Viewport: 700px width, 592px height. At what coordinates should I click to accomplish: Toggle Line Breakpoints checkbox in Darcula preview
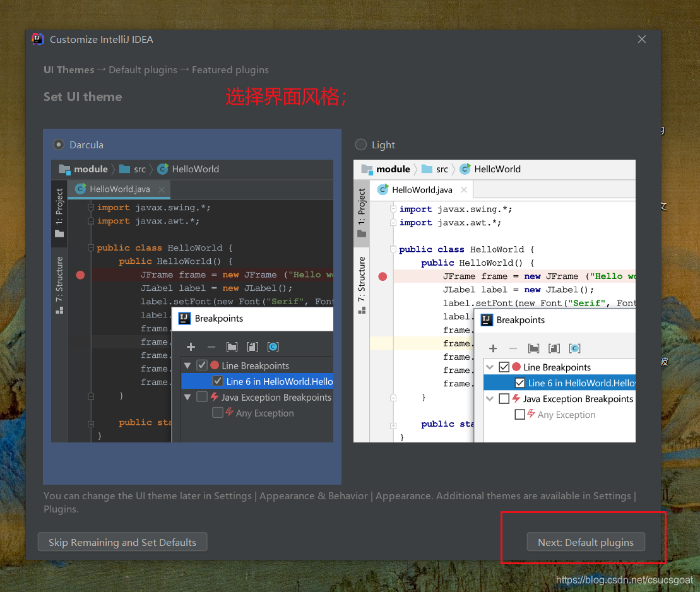click(202, 365)
